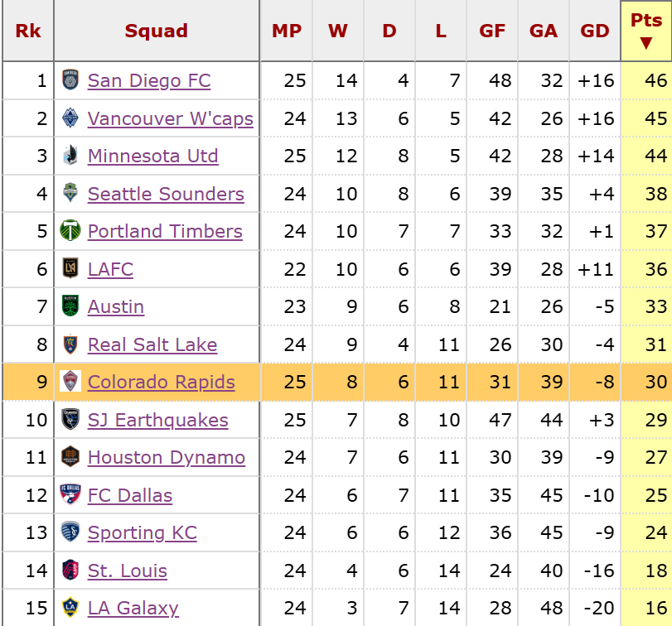Image resolution: width=672 pixels, height=626 pixels.
Task: Open the Austin team page
Action: (116, 306)
